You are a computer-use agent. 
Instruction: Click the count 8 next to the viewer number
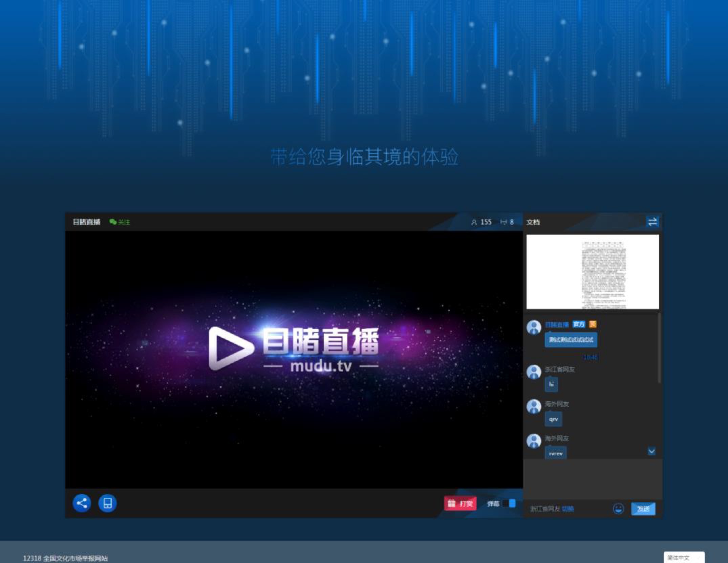click(512, 222)
